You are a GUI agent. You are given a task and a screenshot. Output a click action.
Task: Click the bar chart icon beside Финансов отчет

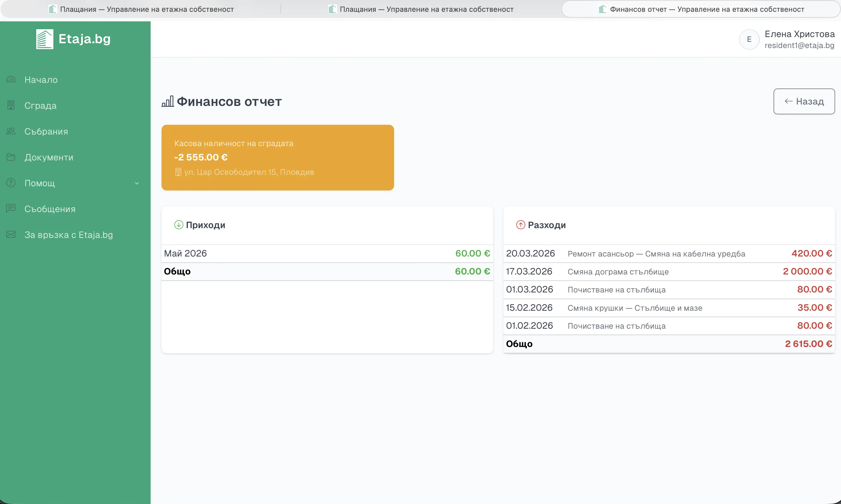pyautogui.click(x=168, y=101)
